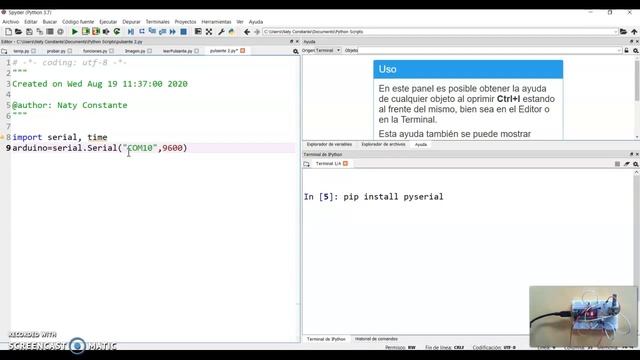Image resolution: width=640 pixels, height=360 pixels.
Task: Browse terminal tabs icon
Action: [307, 164]
